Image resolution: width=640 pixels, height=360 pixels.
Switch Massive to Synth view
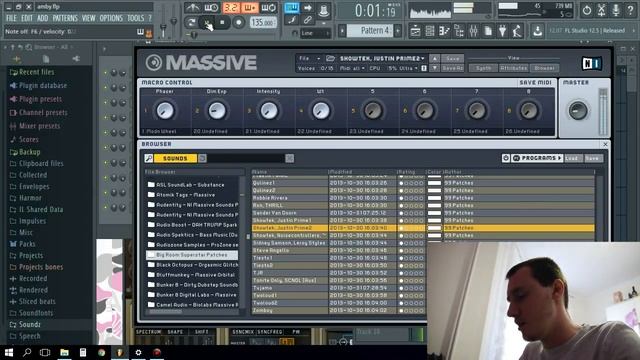[483, 68]
